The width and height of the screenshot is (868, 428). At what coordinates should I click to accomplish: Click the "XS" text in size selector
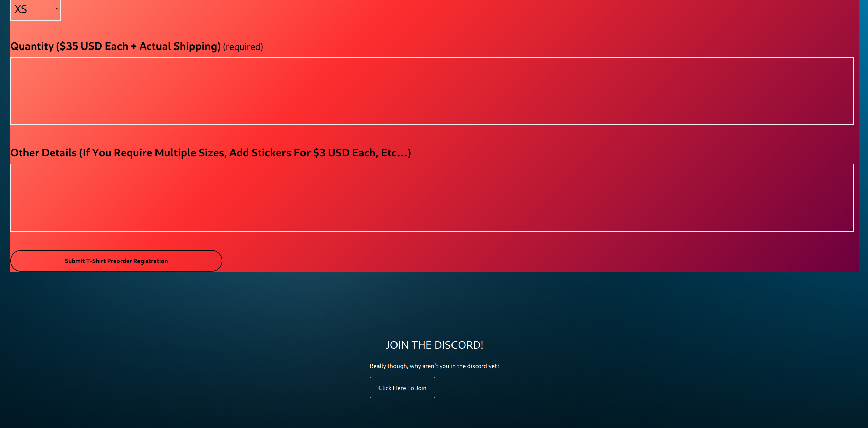(x=21, y=9)
